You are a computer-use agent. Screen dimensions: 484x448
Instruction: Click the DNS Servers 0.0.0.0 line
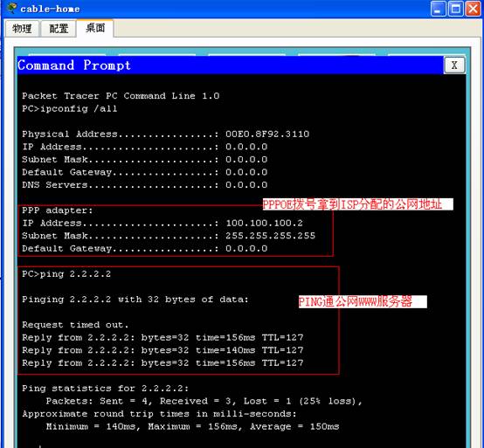[144, 185]
